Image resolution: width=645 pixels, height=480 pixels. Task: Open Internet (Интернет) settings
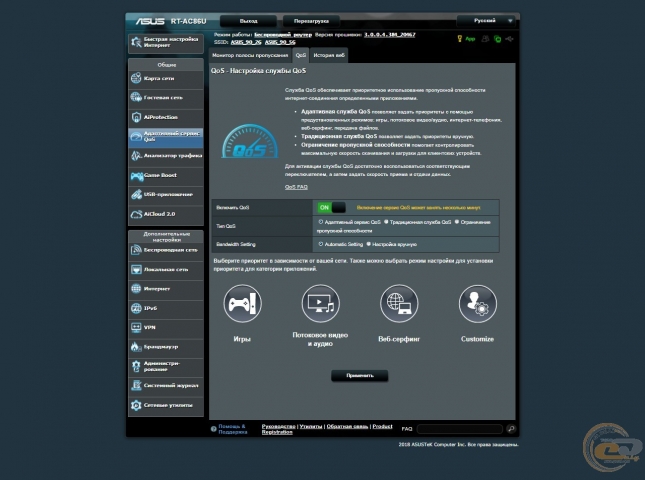coord(166,289)
